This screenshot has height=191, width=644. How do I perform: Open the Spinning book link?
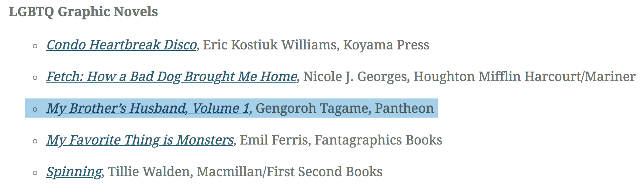coord(74,172)
